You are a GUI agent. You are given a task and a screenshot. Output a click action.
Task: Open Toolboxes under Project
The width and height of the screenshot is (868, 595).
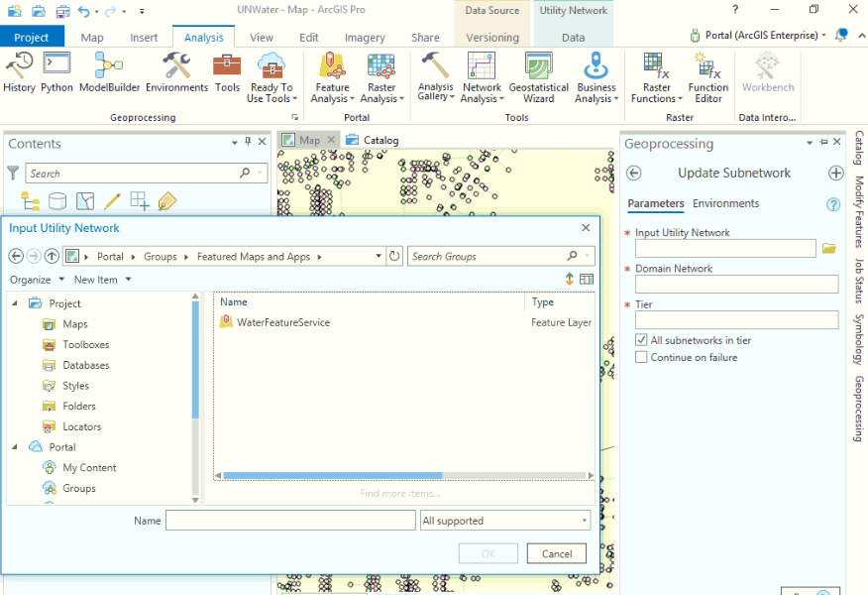click(x=86, y=344)
